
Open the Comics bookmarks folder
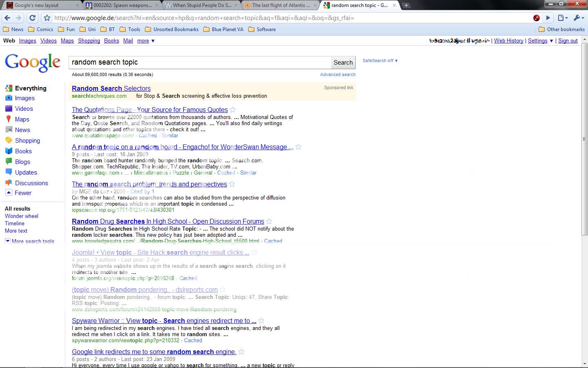point(41,29)
